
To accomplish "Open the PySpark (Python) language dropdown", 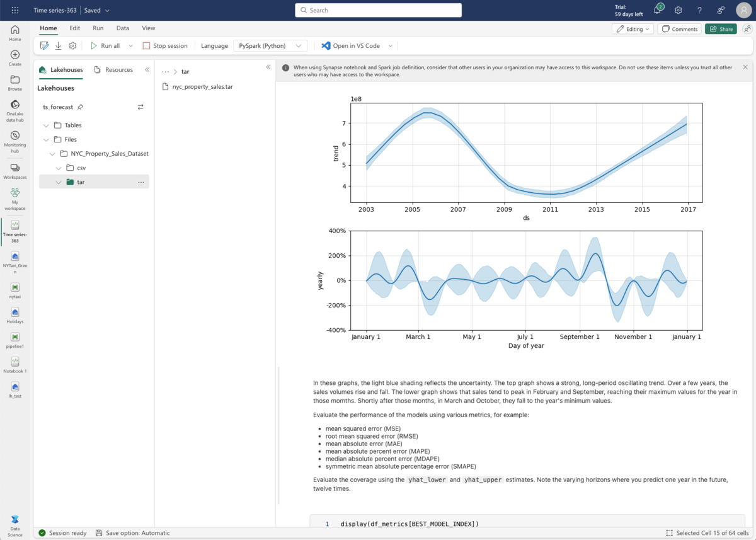I will click(x=270, y=45).
